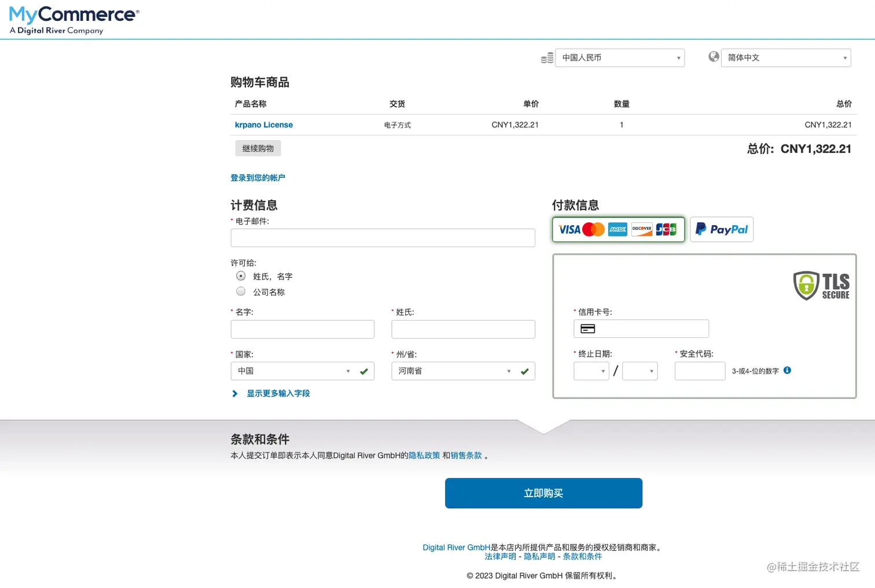
Task: Click the JCB card logo
Action: pos(666,230)
